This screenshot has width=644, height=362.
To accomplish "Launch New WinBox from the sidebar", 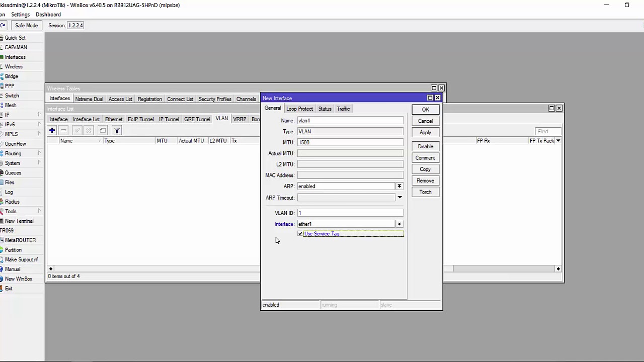I will coord(19,279).
